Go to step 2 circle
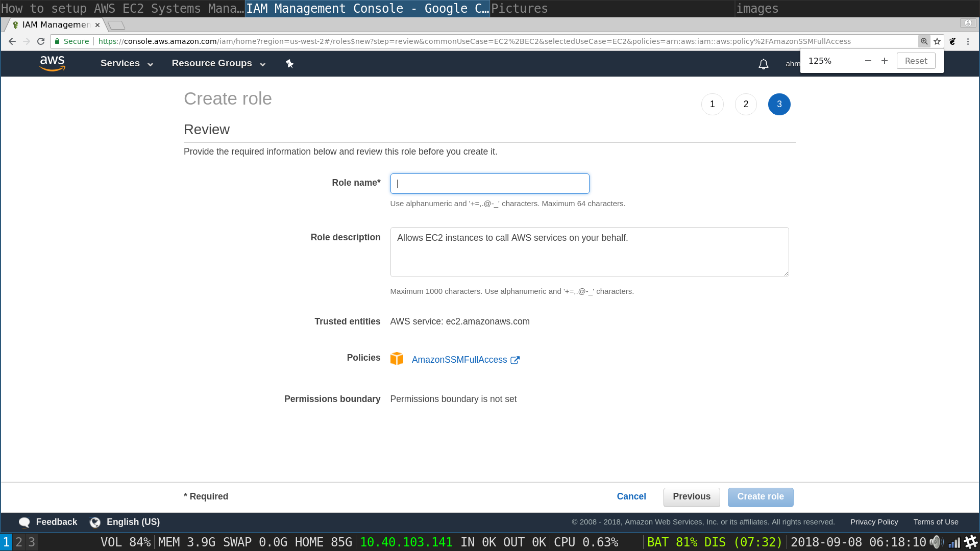 tap(746, 104)
